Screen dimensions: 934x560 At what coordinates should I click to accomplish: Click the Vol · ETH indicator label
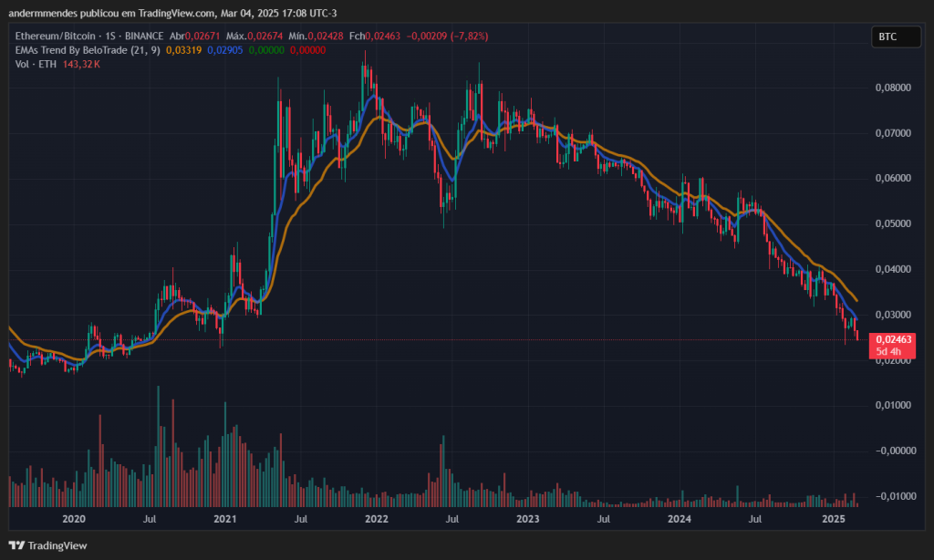tap(36, 65)
